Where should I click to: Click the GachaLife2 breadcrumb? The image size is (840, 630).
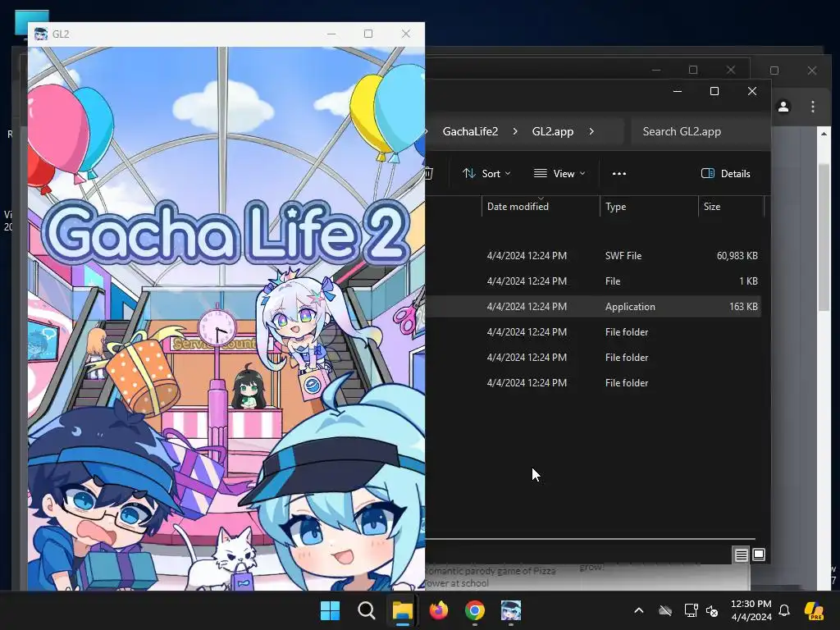click(470, 131)
